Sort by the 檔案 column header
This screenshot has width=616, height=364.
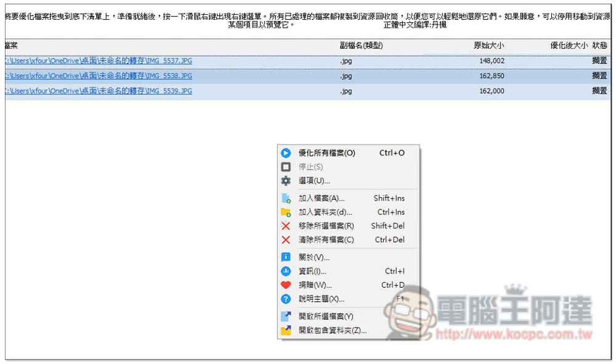click(x=11, y=46)
